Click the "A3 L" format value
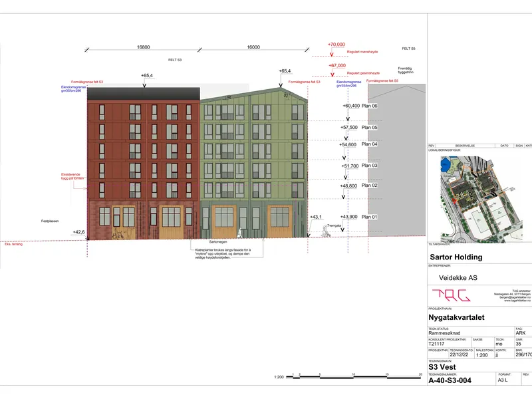The width and height of the screenshot is (532, 399). coord(503,380)
